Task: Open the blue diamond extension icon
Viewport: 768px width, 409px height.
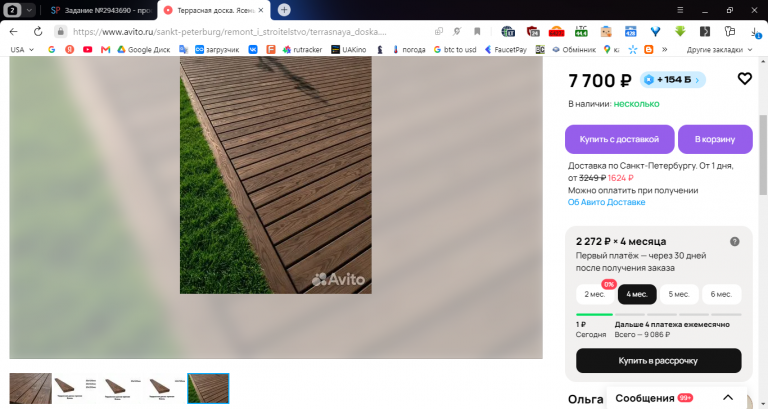Action: pyautogui.click(x=655, y=31)
